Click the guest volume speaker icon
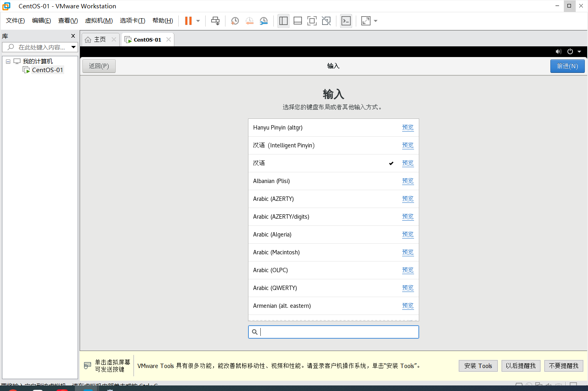This screenshot has height=391, width=588. pyautogui.click(x=559, y=51)
